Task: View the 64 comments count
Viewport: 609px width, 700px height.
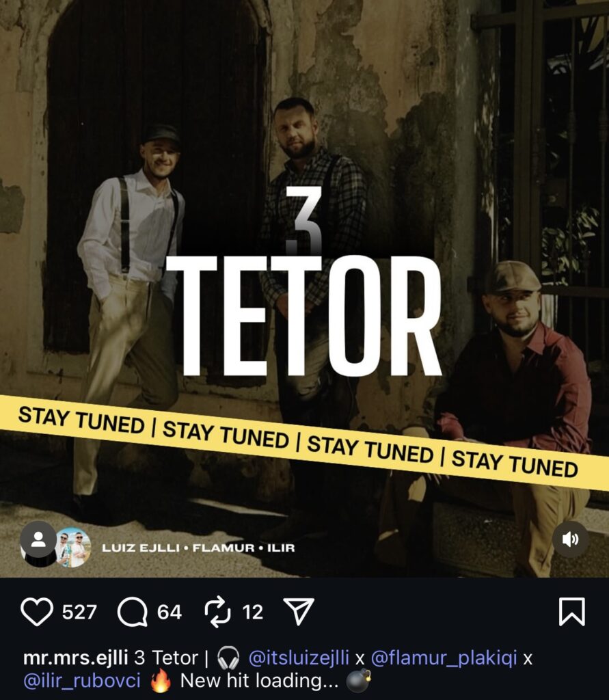Action: tap(170, 612)
